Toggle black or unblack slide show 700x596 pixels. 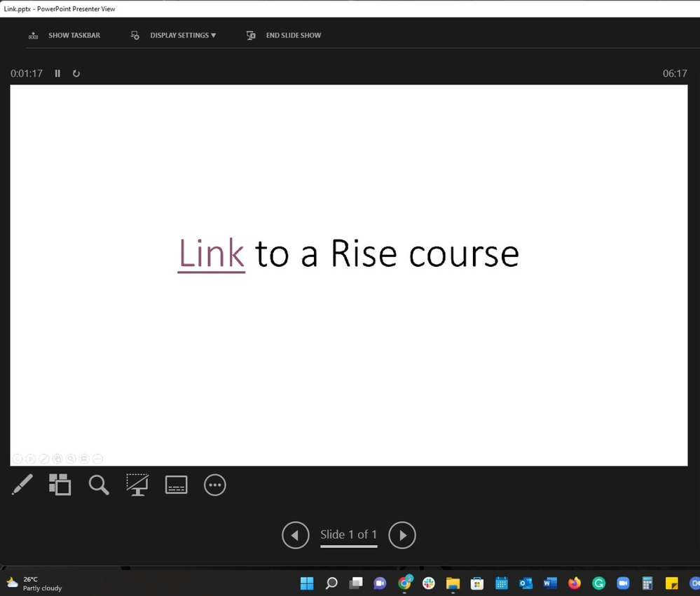[x=137, y=485]
